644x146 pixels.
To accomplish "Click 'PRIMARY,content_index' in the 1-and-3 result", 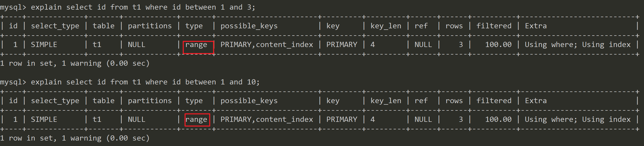I will click(x=267, y=45).
